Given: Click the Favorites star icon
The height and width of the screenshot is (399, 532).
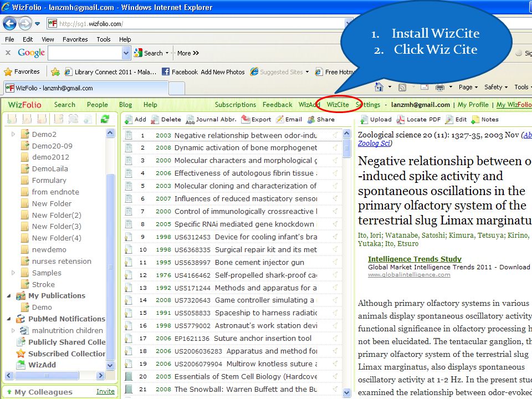Looking at the screenshot, I should tap(8, 71).
